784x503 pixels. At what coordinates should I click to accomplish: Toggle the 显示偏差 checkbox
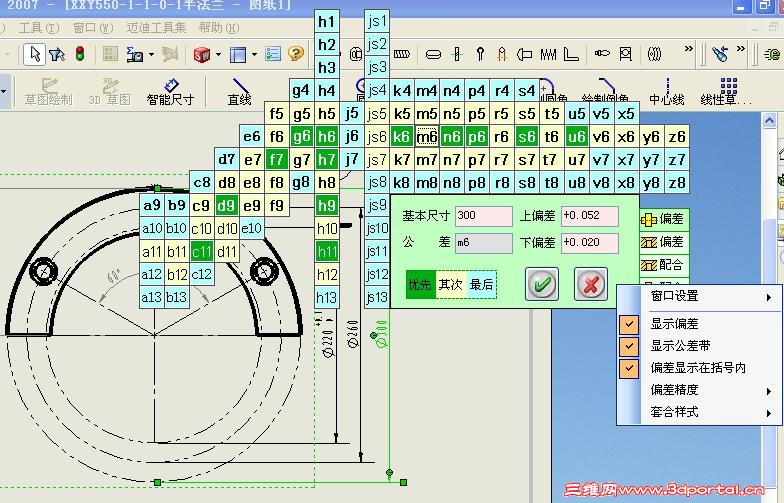[629, 324]
